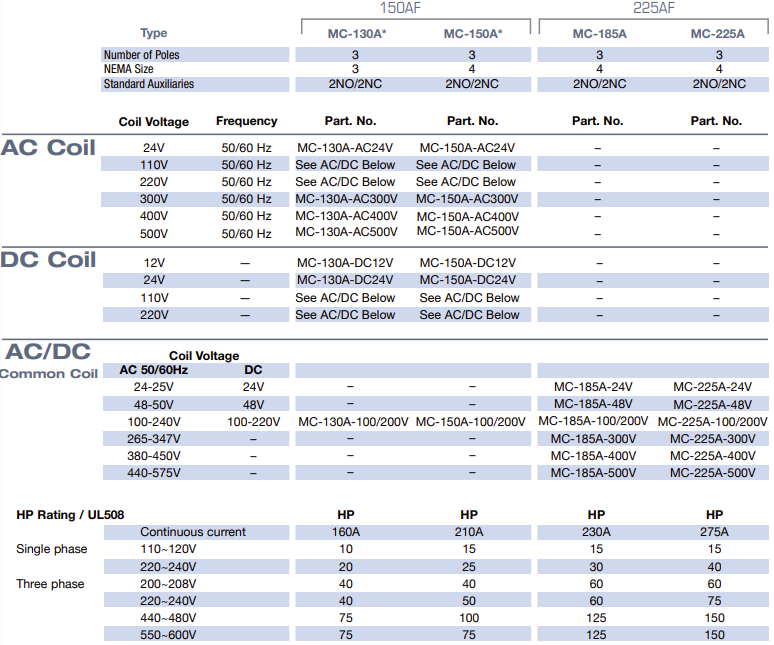Select part number MC-225A-100/200V
This screenshot has width=774, height=645.
[712, 422]
